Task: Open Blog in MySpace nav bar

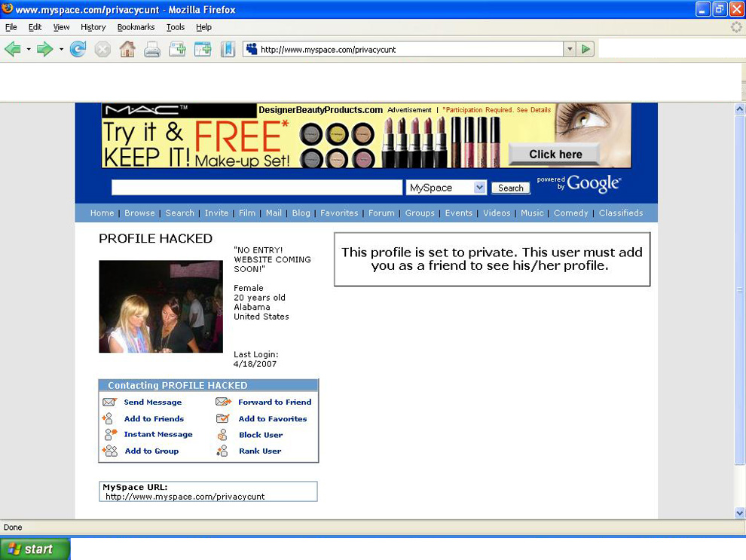Action: 301,213
